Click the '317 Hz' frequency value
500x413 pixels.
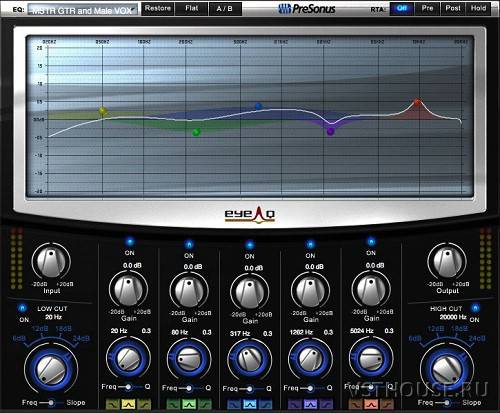pyautogui.click(x=240, y=333)
